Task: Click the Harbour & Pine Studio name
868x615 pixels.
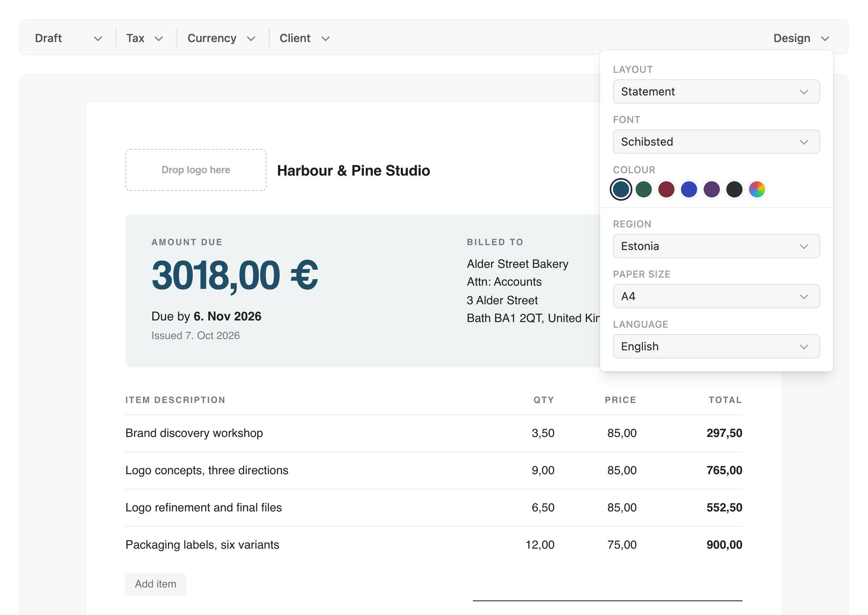Action: [x=353, y=170]
